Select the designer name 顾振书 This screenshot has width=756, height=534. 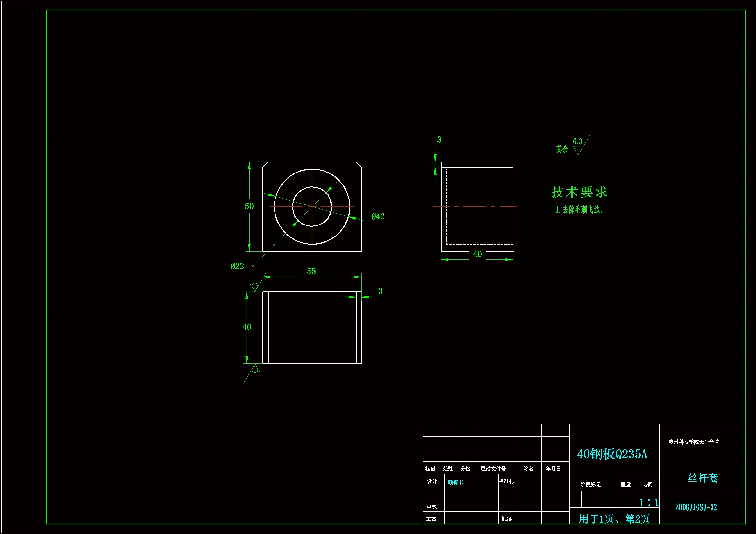[x=455, y=482]
